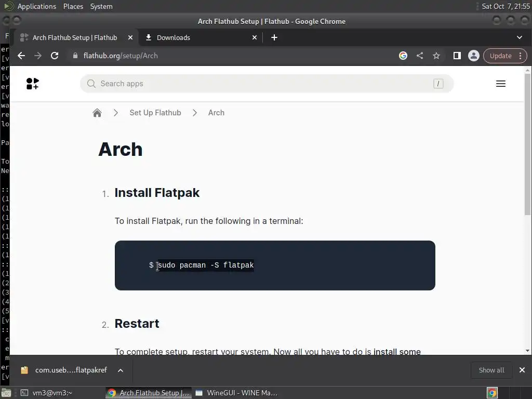Screen dimensions: 532x399
Task: Click the install some link text
Action: click(x=397, y=352)
